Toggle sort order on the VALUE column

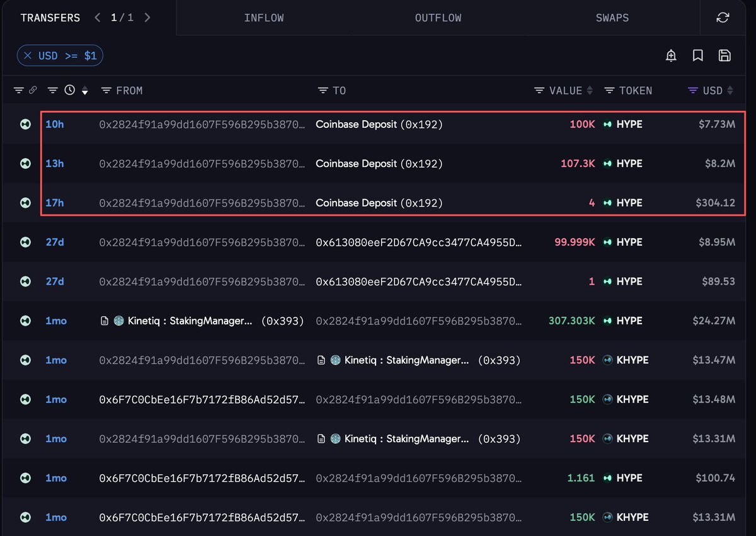[590, 91]
